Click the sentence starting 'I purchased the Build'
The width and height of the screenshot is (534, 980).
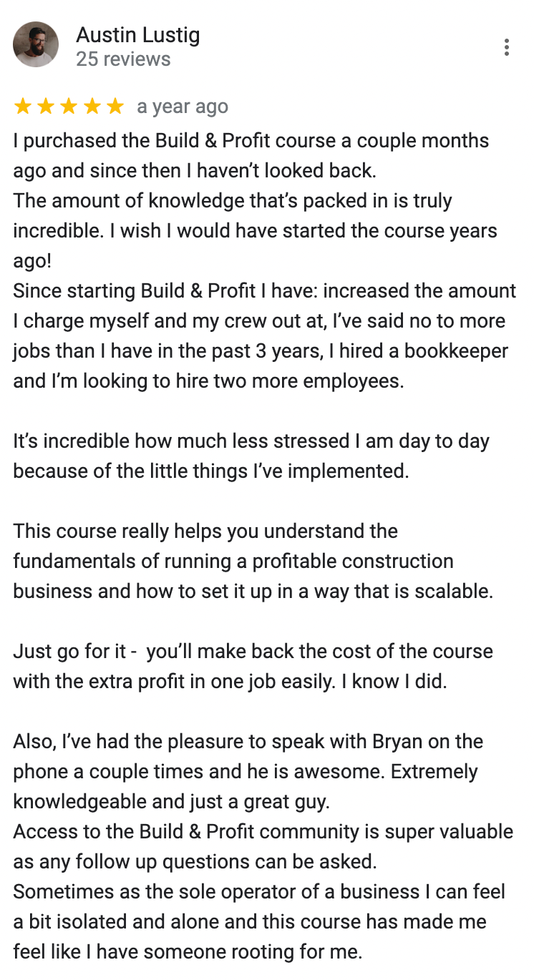click(x=251, y=155)
